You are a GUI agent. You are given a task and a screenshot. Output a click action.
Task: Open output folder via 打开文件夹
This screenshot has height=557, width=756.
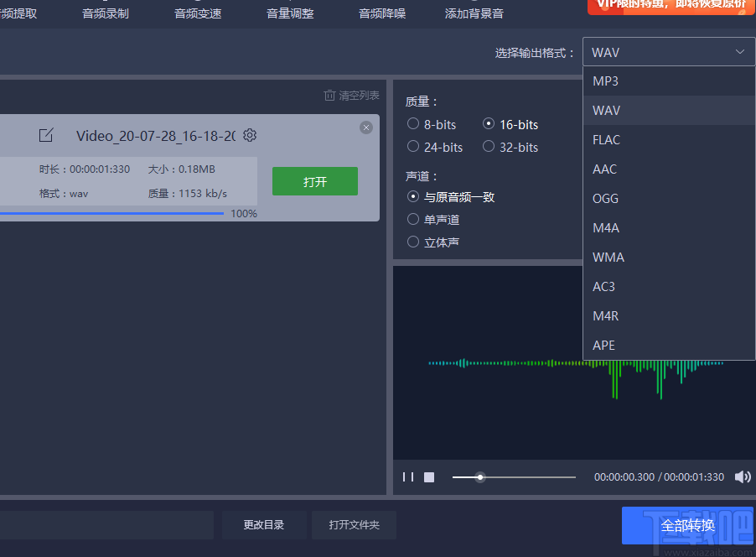point(354,524)
